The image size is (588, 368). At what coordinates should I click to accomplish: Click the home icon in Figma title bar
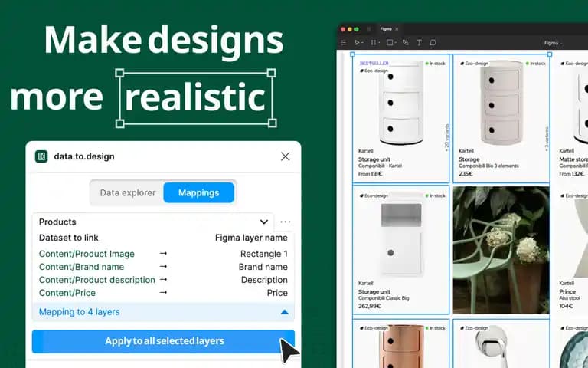[x=369, y=29]
